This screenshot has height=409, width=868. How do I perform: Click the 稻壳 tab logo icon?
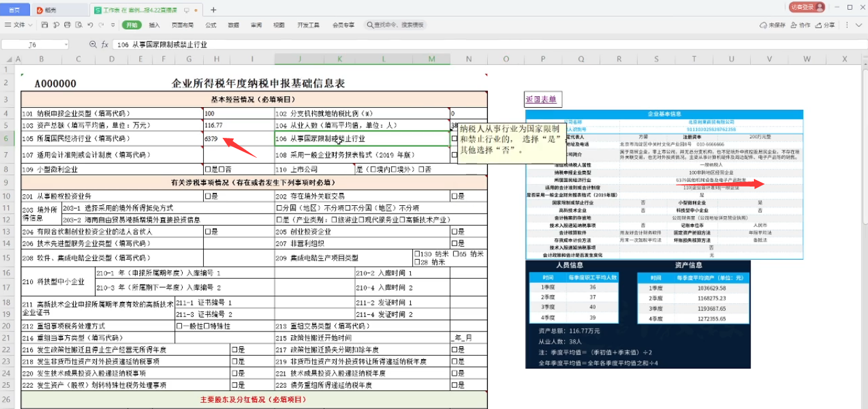[x=40, y=10]
